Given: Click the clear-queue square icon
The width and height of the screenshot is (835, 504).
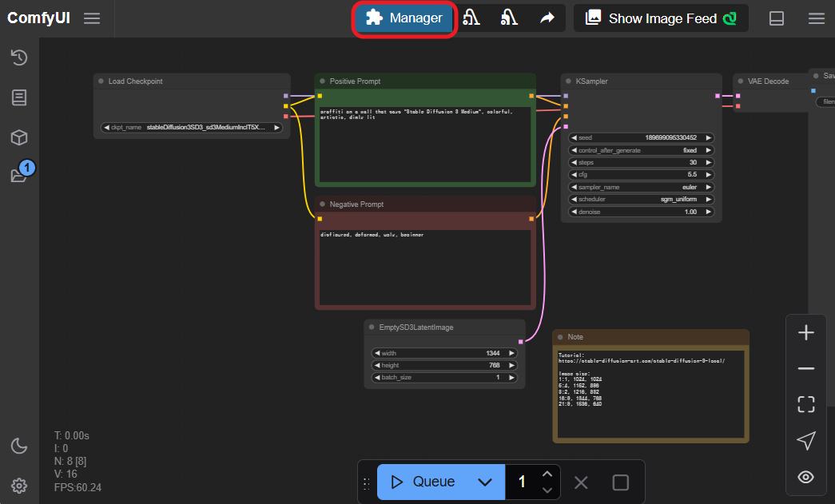Looking at the screenshot, I should (620, 482).
